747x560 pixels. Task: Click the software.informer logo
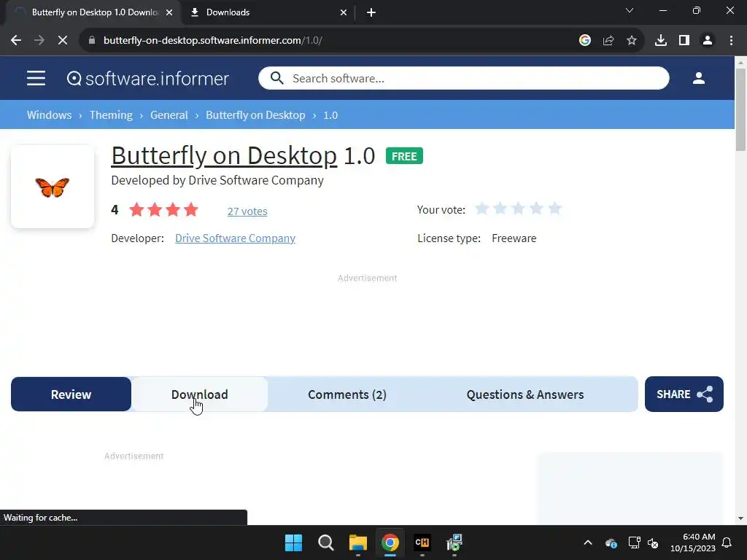coord(147,79)
